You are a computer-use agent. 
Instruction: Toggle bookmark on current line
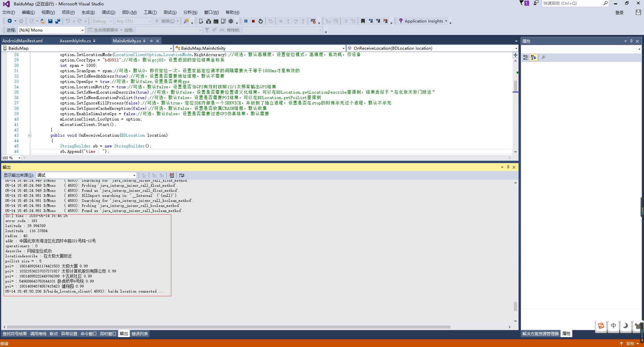(x=363, y=21)
